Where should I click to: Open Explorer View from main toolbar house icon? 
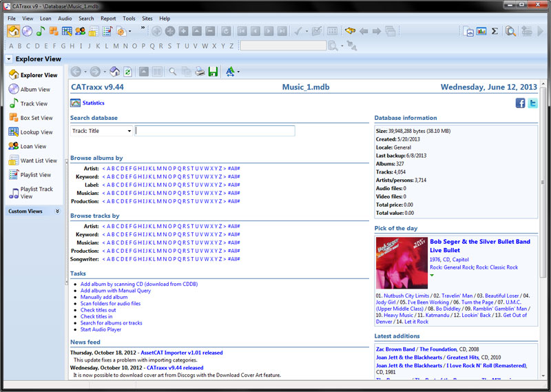point(14,31)
